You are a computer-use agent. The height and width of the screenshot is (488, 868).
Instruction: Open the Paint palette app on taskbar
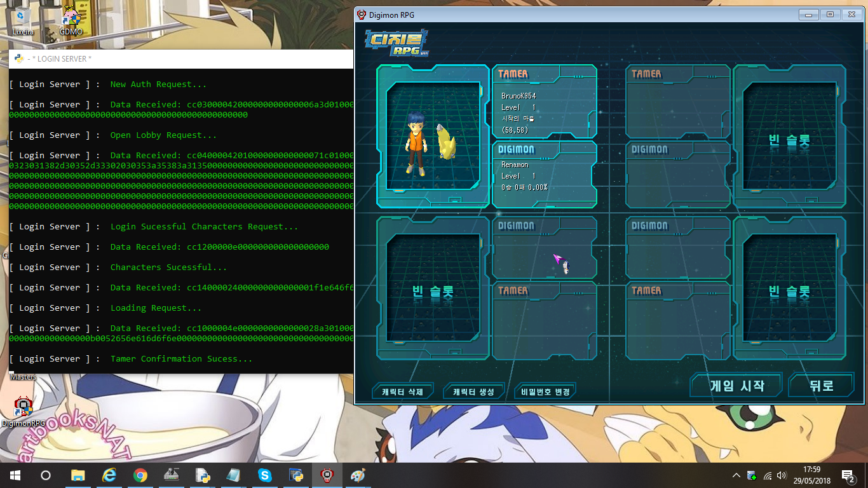click(x=358, y=475)
